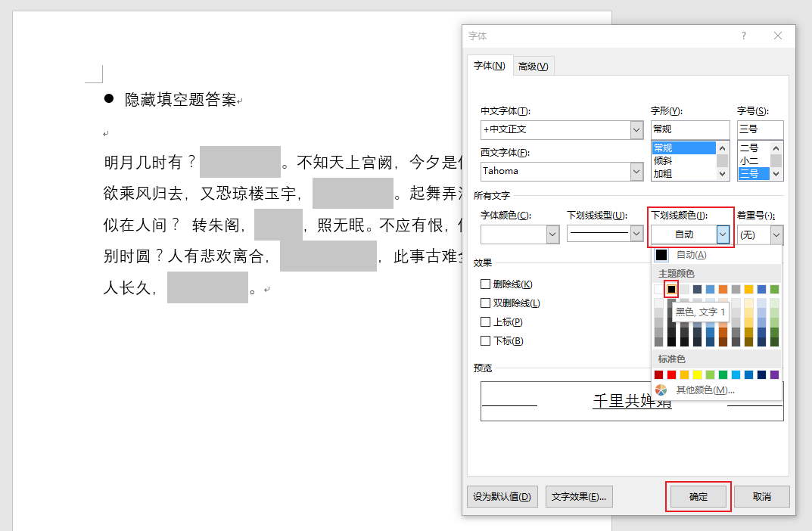The width and height of the screenshot is (812, 531).
Task: Click the 设为默认值(D) button
Action: click(502, 497)
